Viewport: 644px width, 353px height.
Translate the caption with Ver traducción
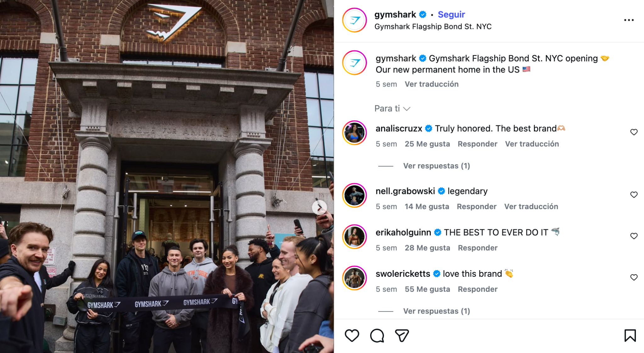coord(431,84)
